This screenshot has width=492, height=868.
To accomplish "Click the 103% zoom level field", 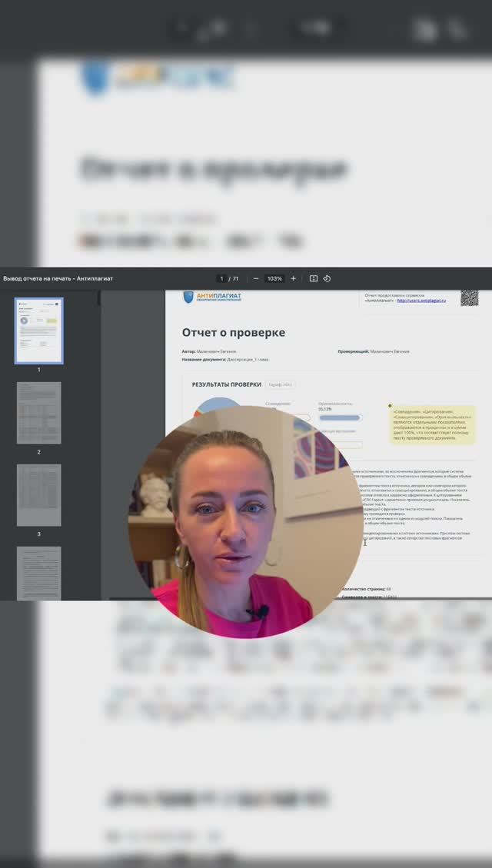I will pyautogui.click(x=274, y=278).
